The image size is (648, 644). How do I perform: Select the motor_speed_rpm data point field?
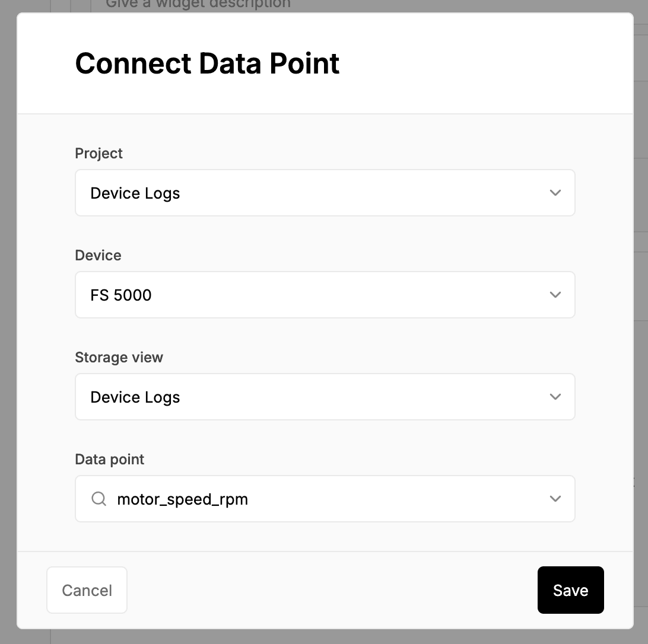click(x=325, y=499)
